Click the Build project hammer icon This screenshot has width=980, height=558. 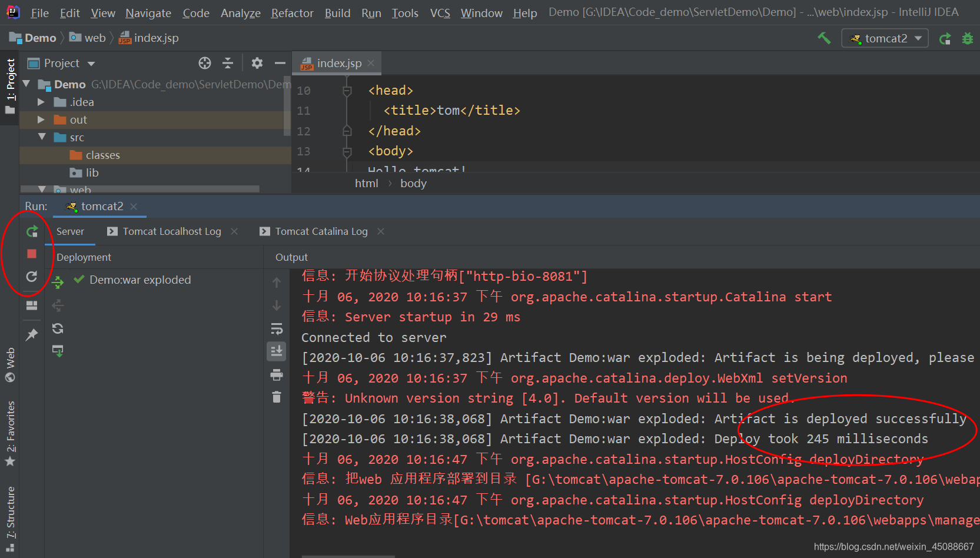(824, 38)
